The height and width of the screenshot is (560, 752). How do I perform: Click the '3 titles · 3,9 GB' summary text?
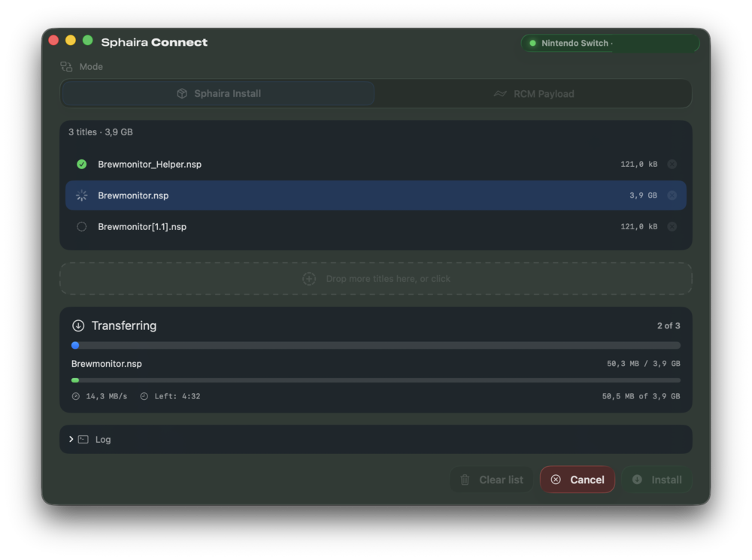coord(101,132)
